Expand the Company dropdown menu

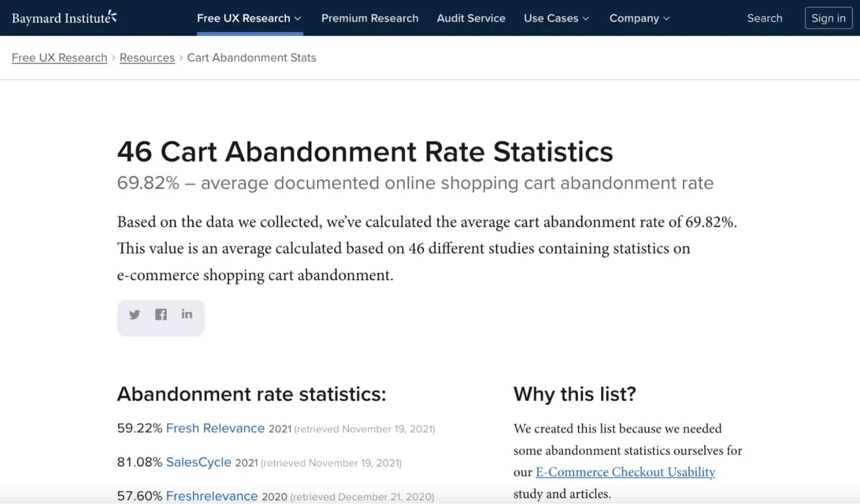[639, 18]
